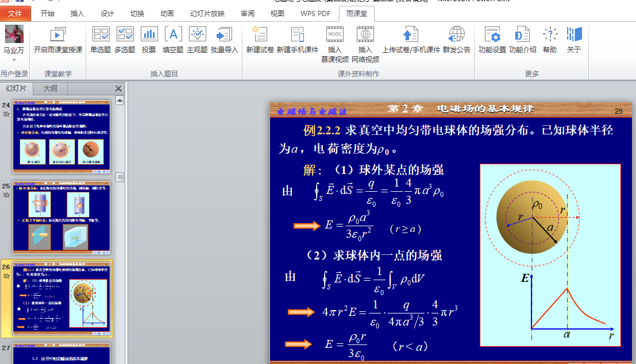Add a 投票 poll to the slide

click(149, 39)
